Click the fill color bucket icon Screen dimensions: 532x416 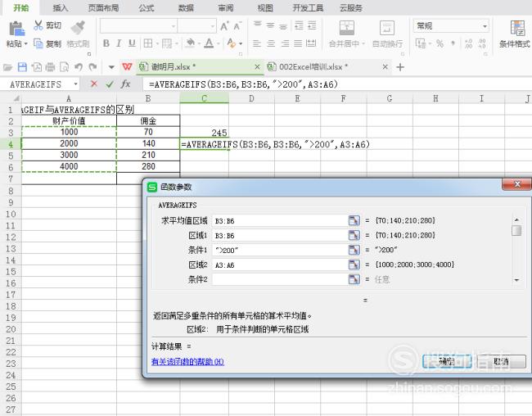tap(191, 43)
